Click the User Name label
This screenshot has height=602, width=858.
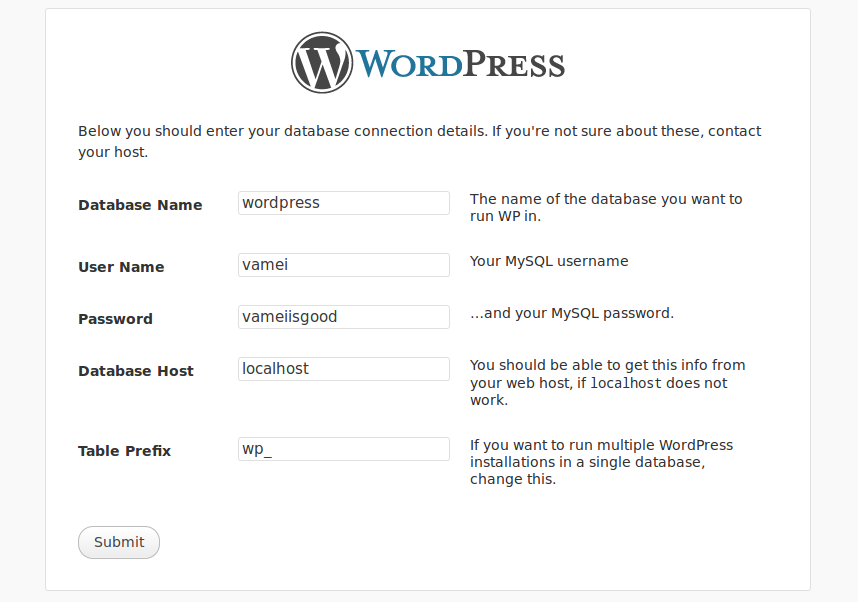[120, 267]
